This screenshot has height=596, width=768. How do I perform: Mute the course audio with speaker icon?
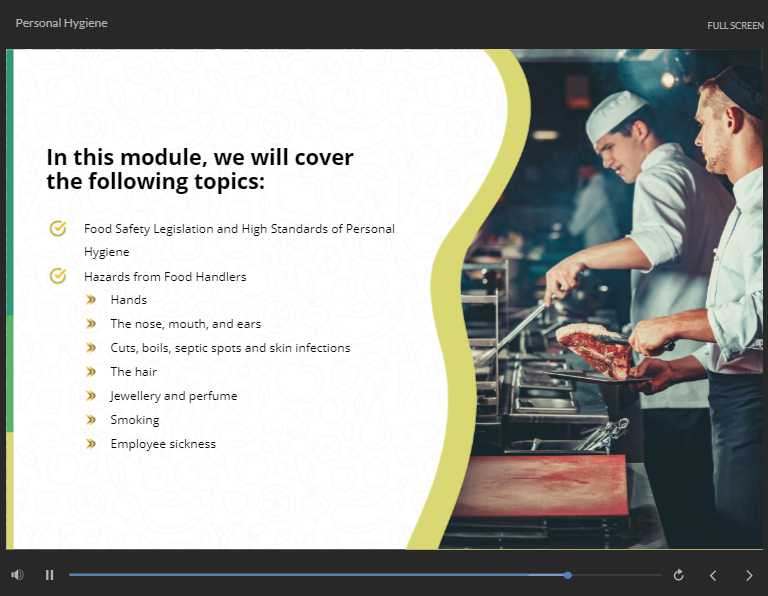coord(17,574)
